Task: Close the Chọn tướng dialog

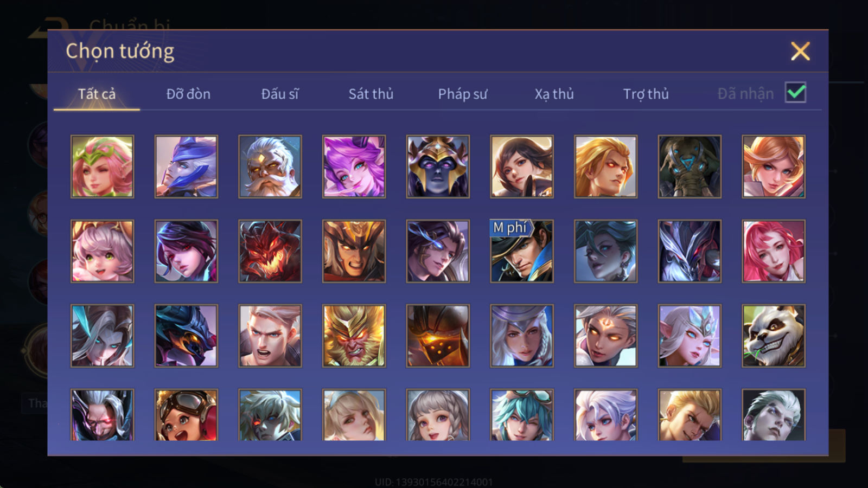Action: (x=800, y=51)
